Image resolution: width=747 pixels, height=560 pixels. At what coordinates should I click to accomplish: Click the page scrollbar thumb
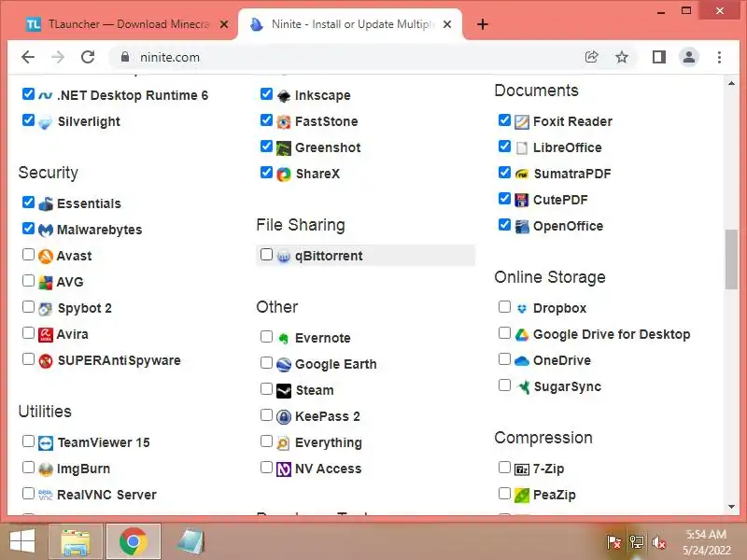click(731, 259)
